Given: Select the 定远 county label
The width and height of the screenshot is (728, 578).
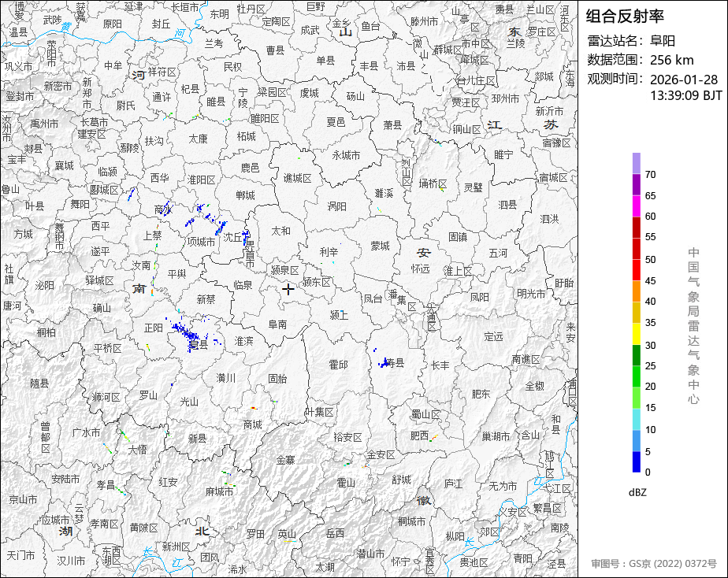Looking at the screenshot, I should 493,336.
